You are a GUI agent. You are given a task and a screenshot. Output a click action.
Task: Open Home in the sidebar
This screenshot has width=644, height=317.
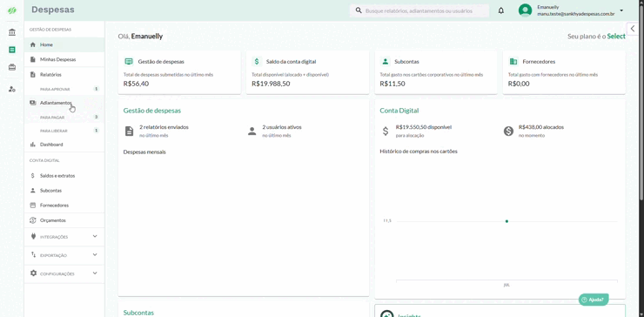click(x=64, y=44)
